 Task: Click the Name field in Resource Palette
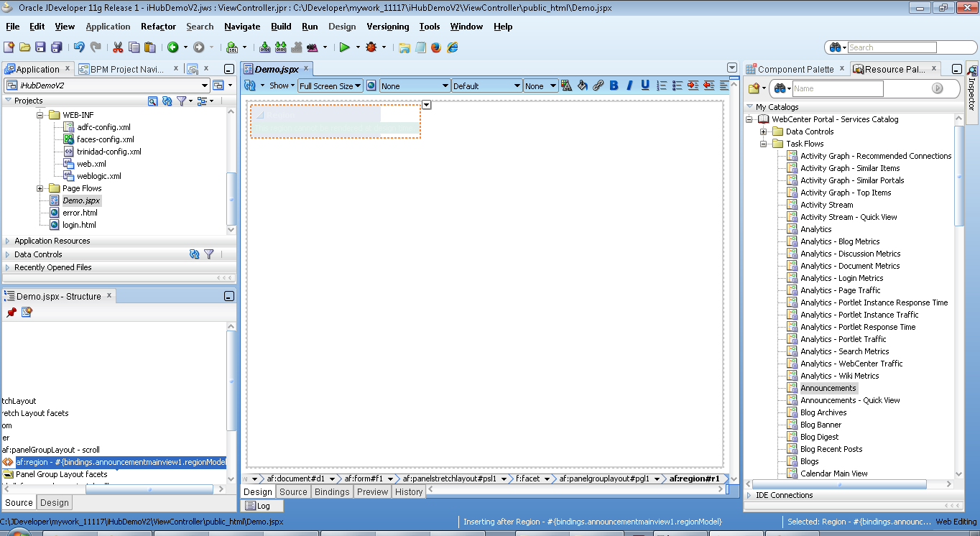tap(838, 88)
